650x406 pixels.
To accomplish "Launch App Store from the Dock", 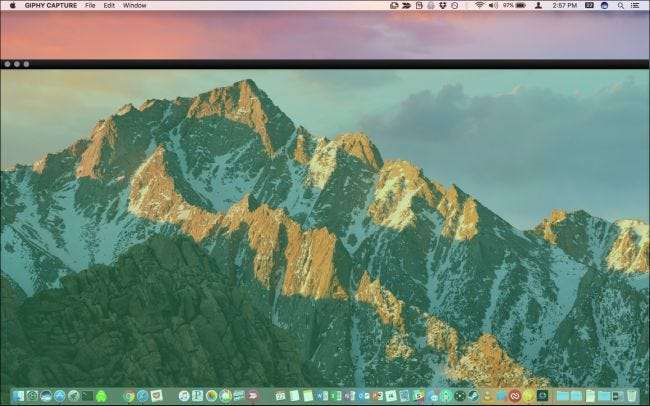I will 60,396.
